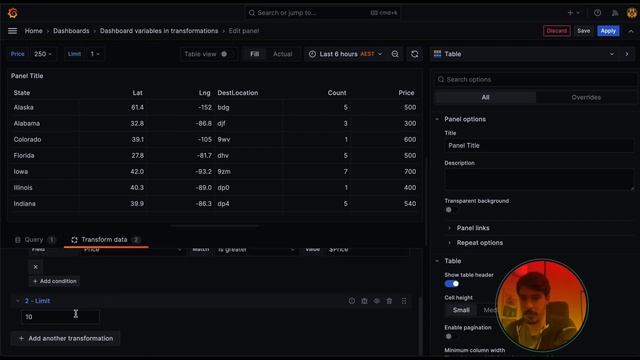Click the drag handle on Limit transformation
This screenshot has width=640, height=360.
pos(404,301)
